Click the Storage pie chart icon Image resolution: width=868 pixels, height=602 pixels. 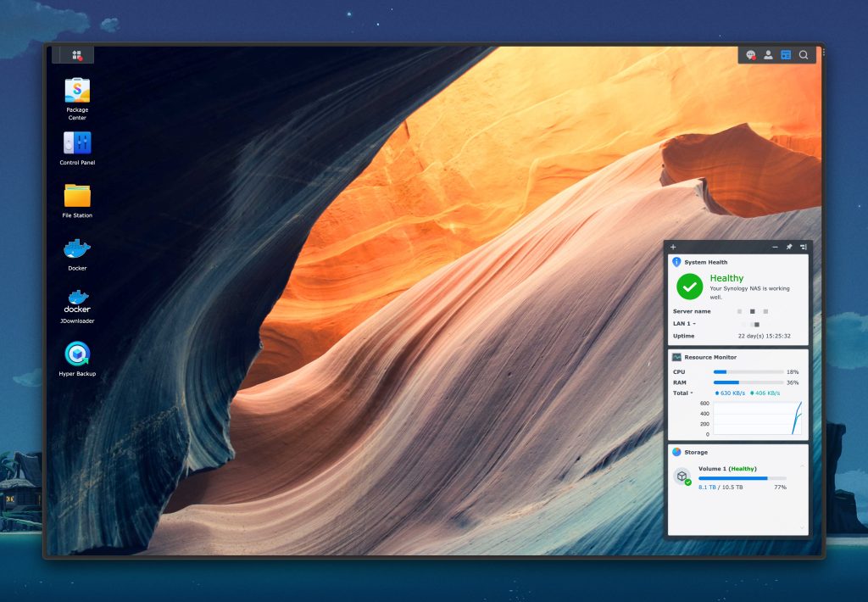click(676, 452)
